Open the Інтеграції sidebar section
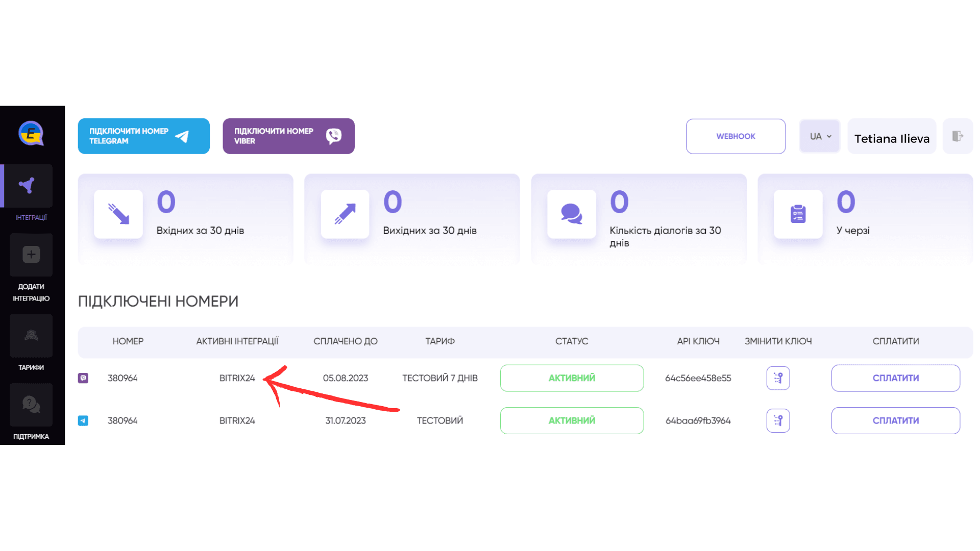 click(31, 186)
